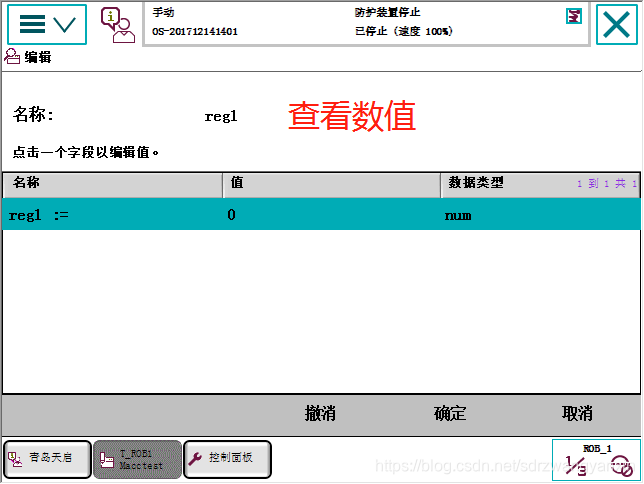Click the 撤消 undo button

pos(320,413)
